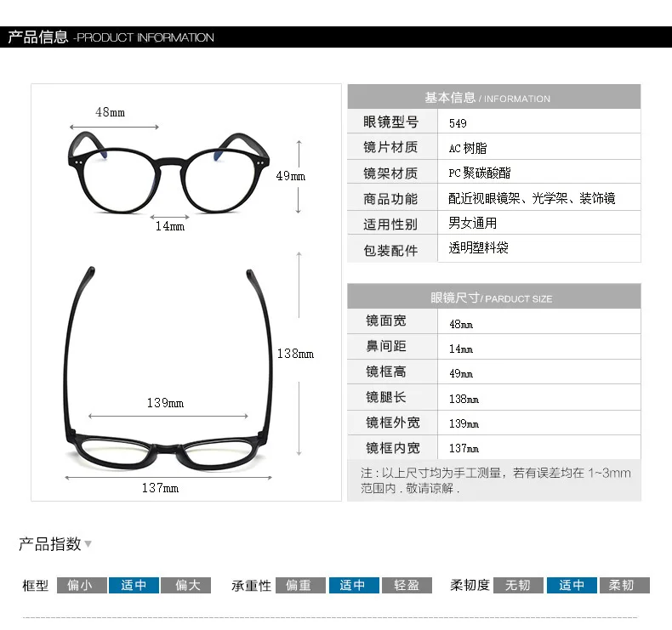Click 138mm value in size table
672x630 pixels.
(x=464, y=399)
